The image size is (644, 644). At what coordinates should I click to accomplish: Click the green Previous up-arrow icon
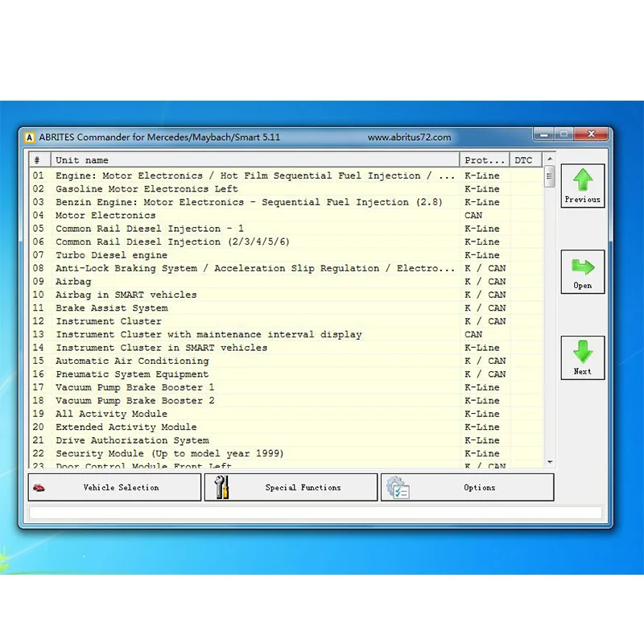coord(583,180)
